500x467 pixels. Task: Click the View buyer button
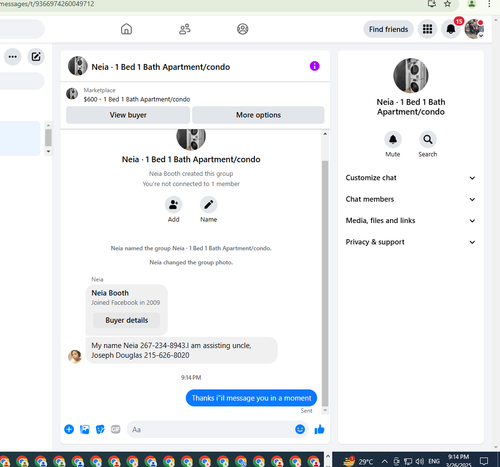click(x=128, y=115)
